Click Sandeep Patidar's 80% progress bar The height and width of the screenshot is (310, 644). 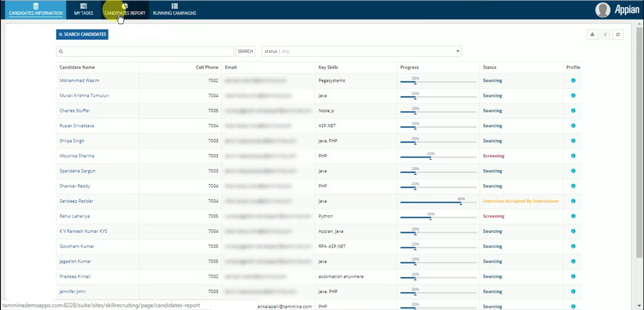click(438, 202)
